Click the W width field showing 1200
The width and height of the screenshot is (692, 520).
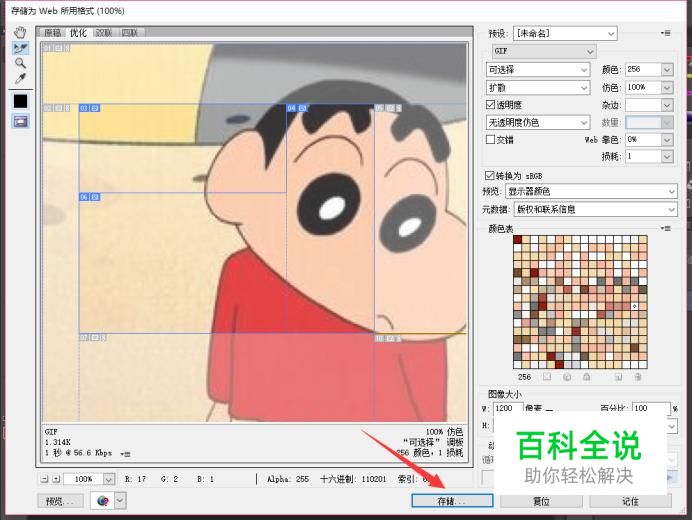(x=508, y=408)
